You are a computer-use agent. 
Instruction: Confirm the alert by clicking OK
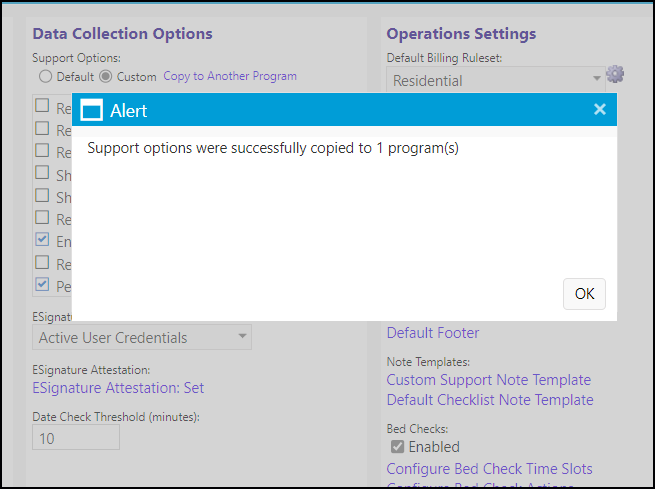(584, 294)
